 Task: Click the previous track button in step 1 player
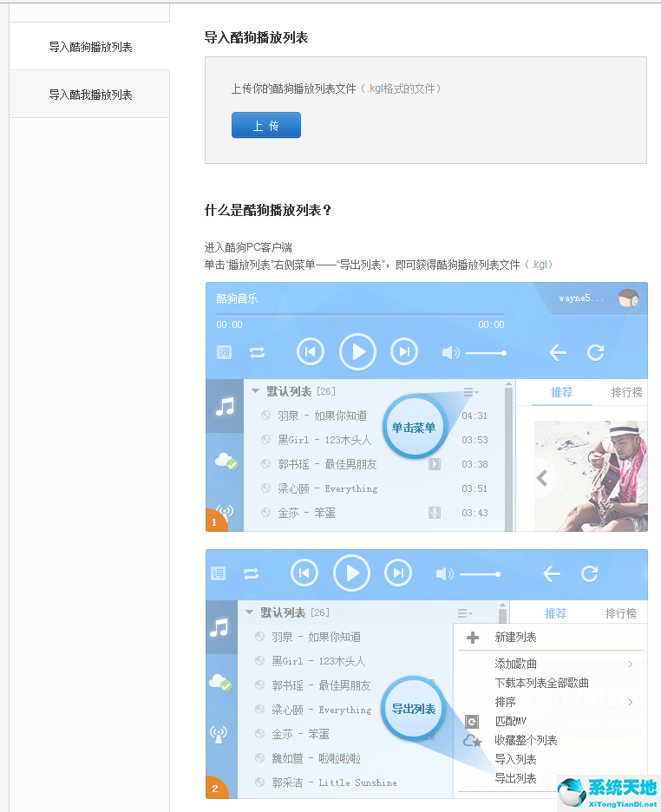[x=311, y=352]
